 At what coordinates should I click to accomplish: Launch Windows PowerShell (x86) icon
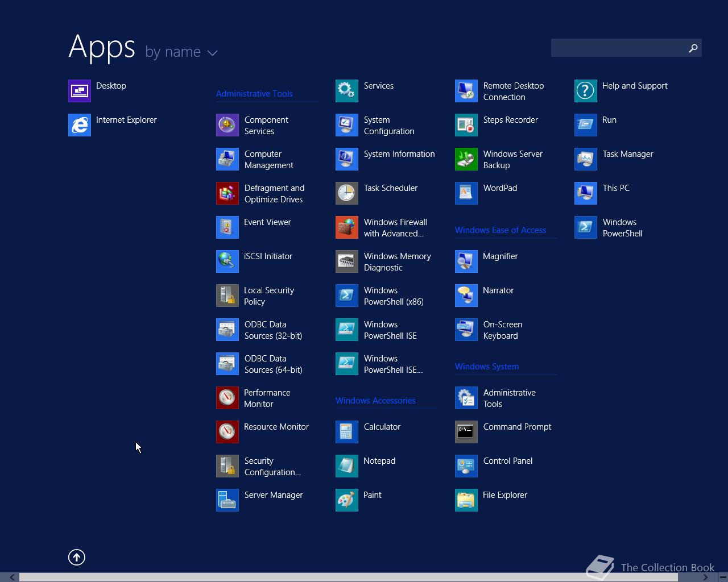click(347, 296)
